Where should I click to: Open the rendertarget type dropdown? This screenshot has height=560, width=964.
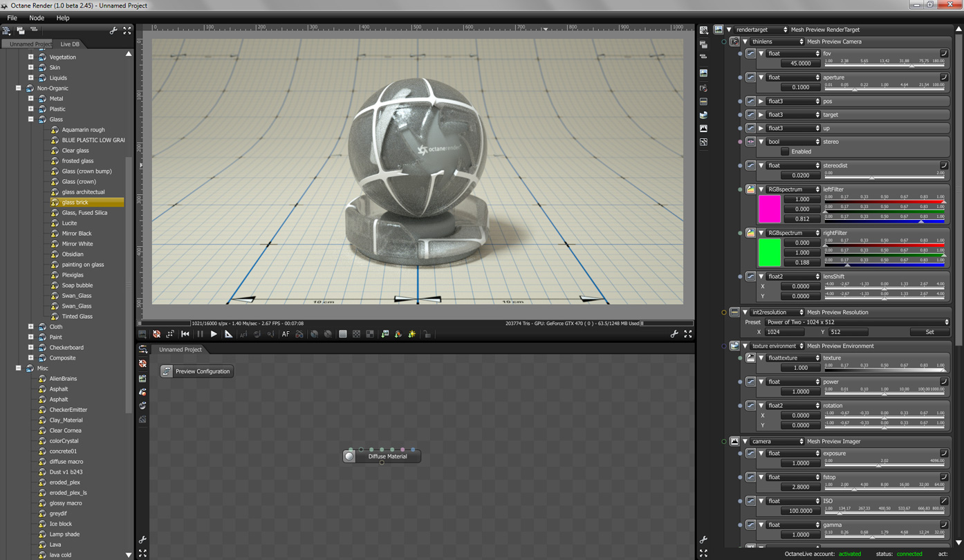761,30
